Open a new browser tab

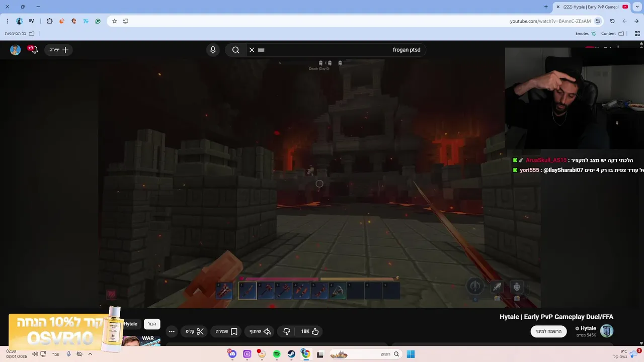(546, 7)
